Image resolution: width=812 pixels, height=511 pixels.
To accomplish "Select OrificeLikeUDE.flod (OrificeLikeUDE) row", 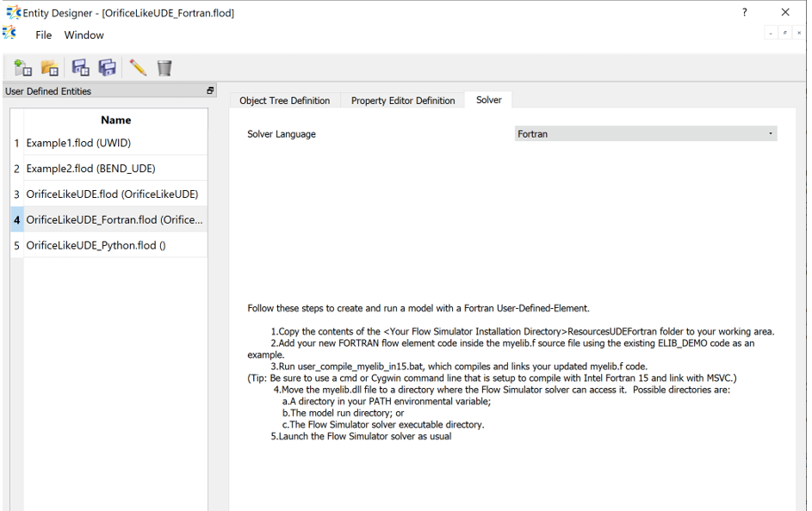I will [112, 194].
